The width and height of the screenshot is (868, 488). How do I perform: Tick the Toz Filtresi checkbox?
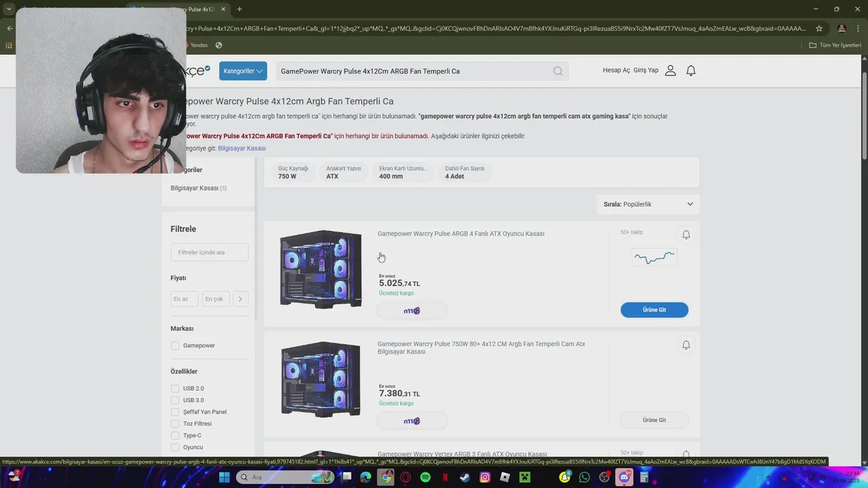(x=175, y=424)
